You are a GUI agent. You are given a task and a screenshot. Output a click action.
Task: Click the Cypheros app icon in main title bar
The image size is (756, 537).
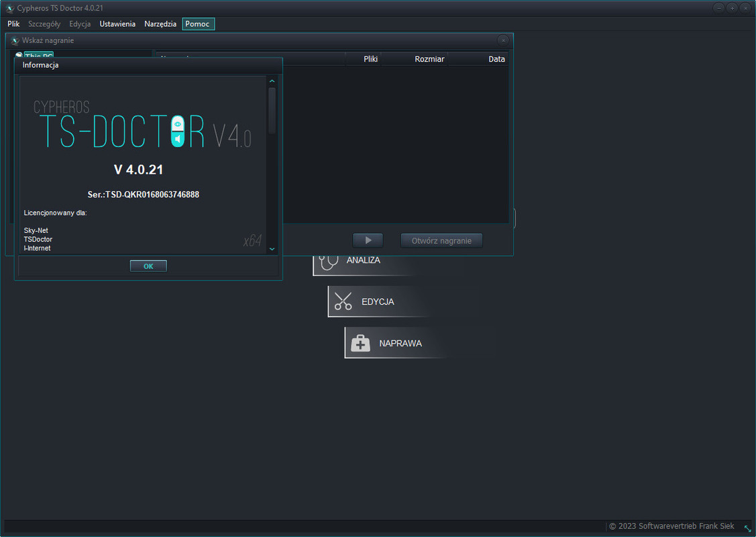(9, 8)
